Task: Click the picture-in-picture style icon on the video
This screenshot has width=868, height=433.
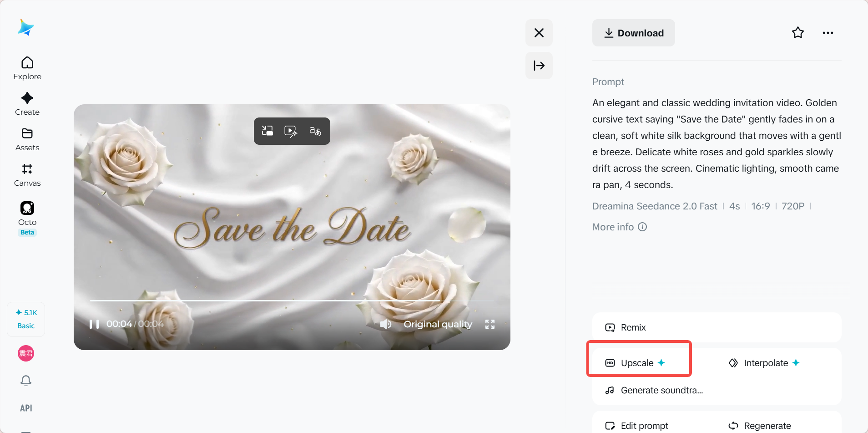Action: (267, 131)
